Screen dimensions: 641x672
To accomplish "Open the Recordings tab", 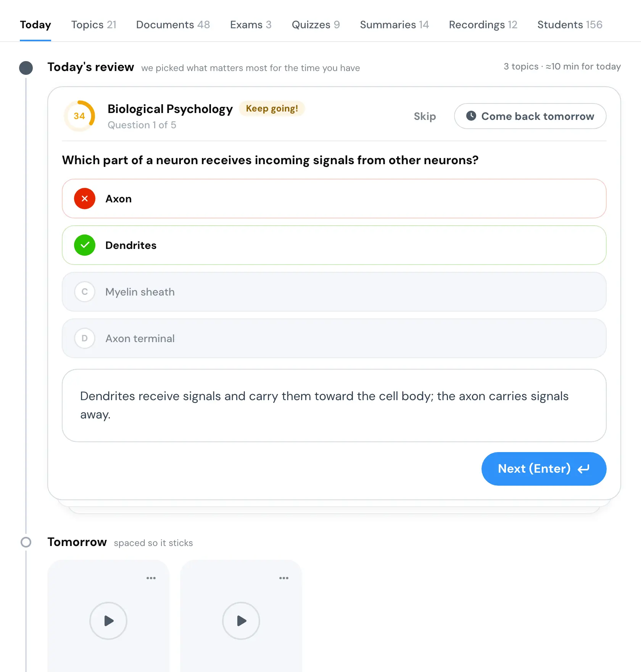I will coord(483,25).
